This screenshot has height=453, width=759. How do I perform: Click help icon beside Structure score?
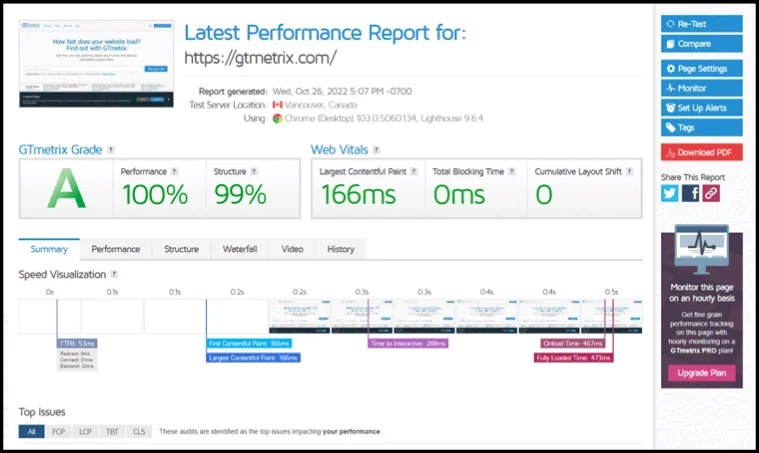pyautogui.click(x=254, y=171)
